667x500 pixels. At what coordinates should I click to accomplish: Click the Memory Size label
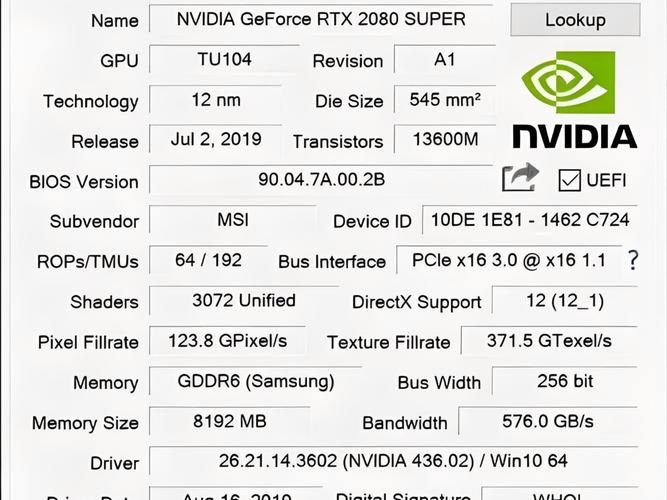tap(85, 423)
